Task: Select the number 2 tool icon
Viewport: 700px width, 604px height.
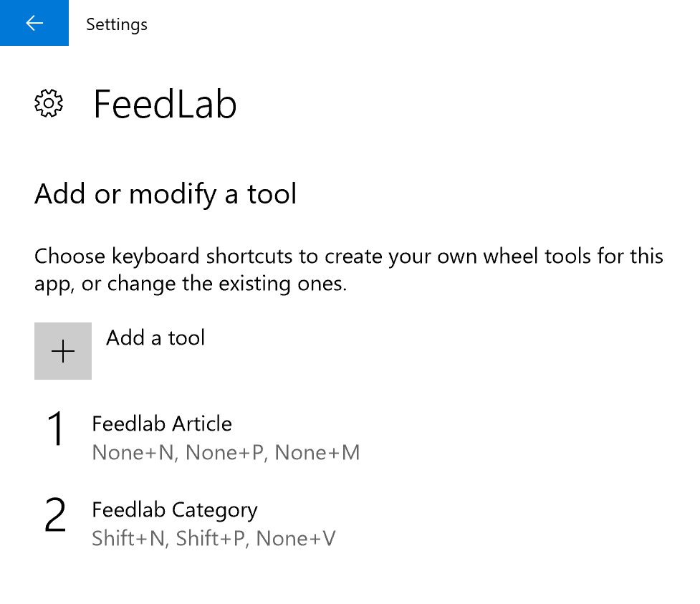Action: 55,514
